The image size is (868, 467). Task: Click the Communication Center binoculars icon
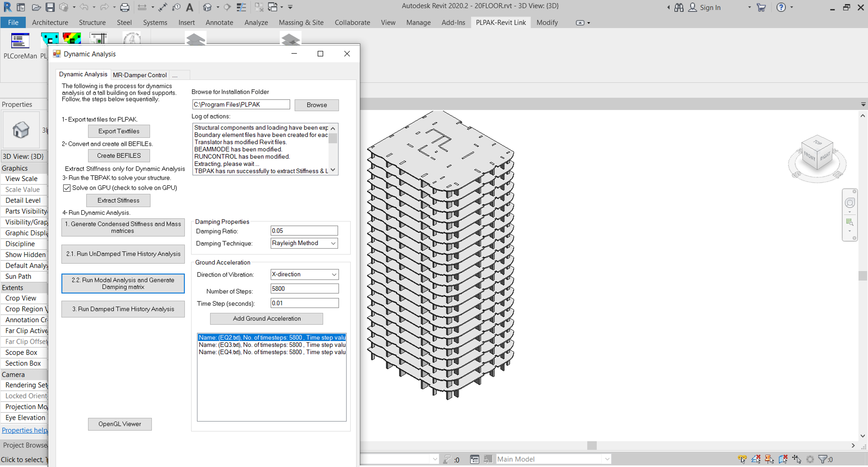click(679, 8)
